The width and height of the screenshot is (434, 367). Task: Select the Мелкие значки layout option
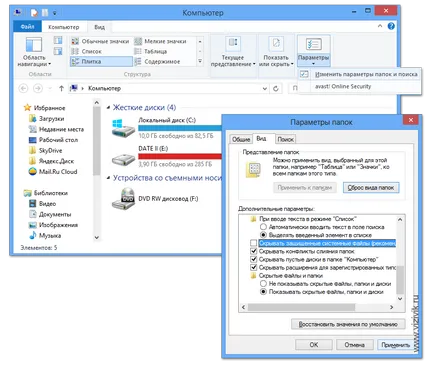tap(161, 41)
